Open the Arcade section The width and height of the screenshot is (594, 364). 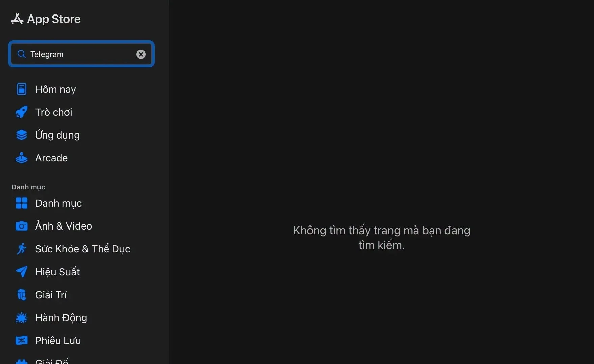click(52, 158)
